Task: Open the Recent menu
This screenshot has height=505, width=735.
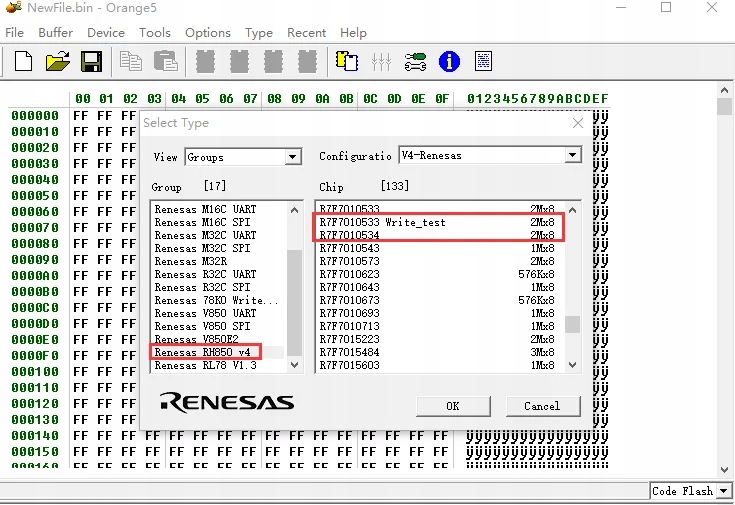Action: pos(307,33)
